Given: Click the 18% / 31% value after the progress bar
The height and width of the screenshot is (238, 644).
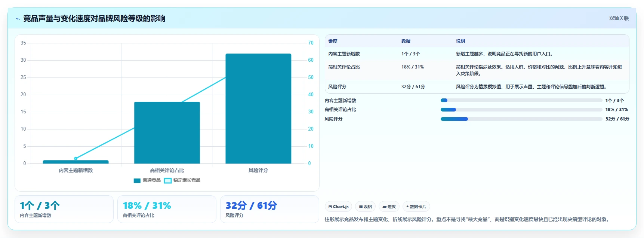Looking at the screenshot, I should (x=617, y=110).
